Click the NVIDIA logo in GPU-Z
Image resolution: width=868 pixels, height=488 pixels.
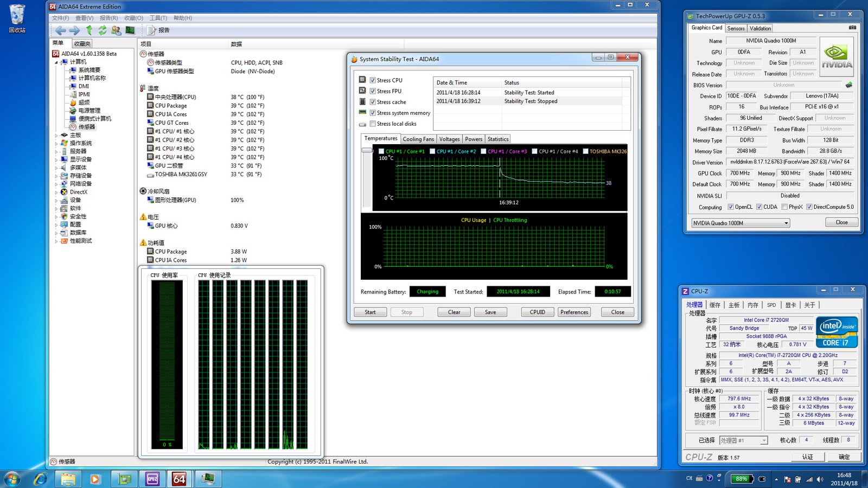(x=837, y=57)
